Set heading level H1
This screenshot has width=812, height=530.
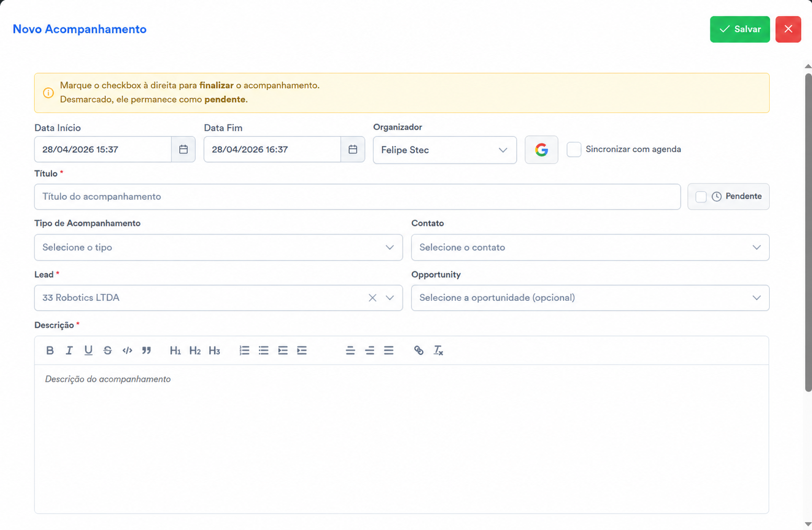(175, 351)
